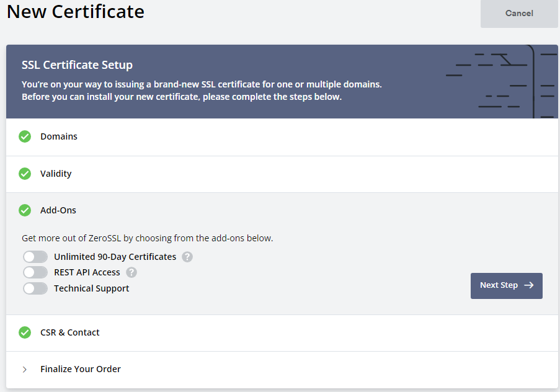This screenshot has width=560, height=392.
Task: Click the REST API Access label
Action: coord(87,272)
